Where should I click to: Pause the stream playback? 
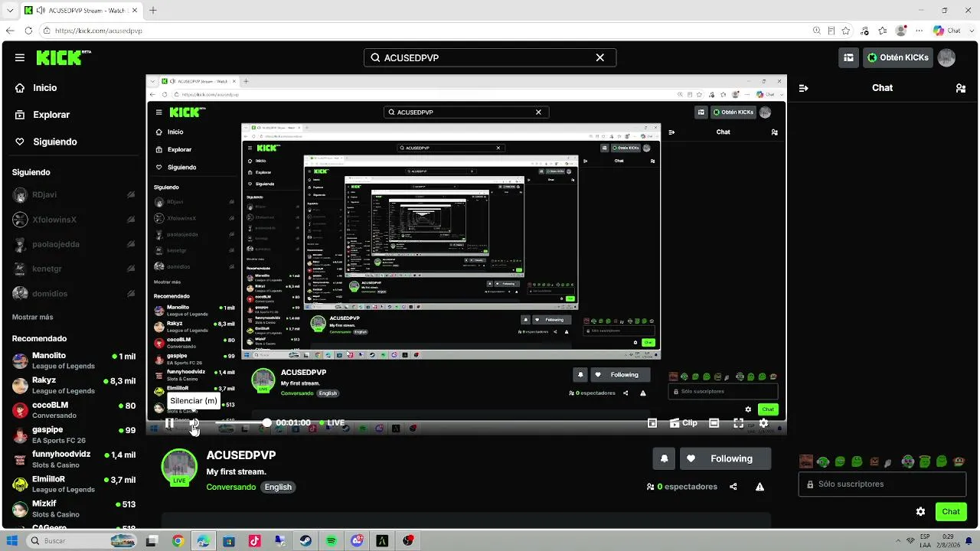tap(169, 422)
